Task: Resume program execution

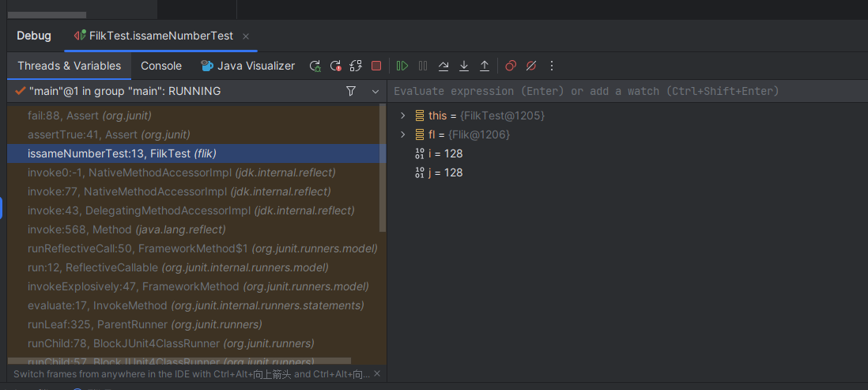Action: click(x=402, y=66)
